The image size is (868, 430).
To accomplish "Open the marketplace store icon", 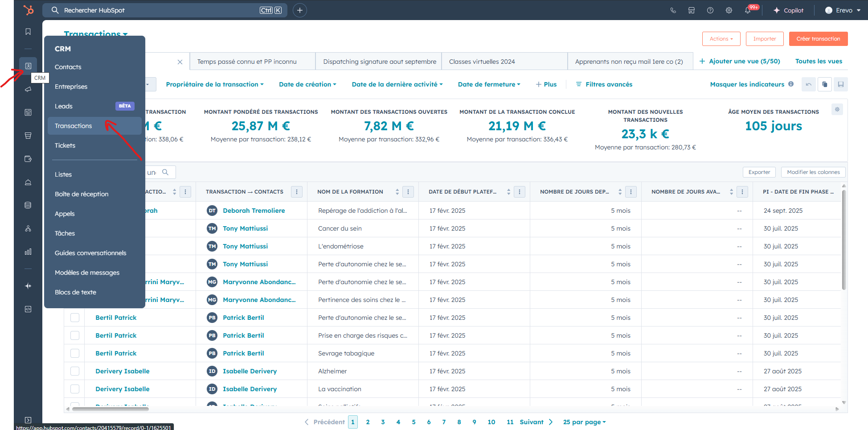I will click(x=692, y=10).
